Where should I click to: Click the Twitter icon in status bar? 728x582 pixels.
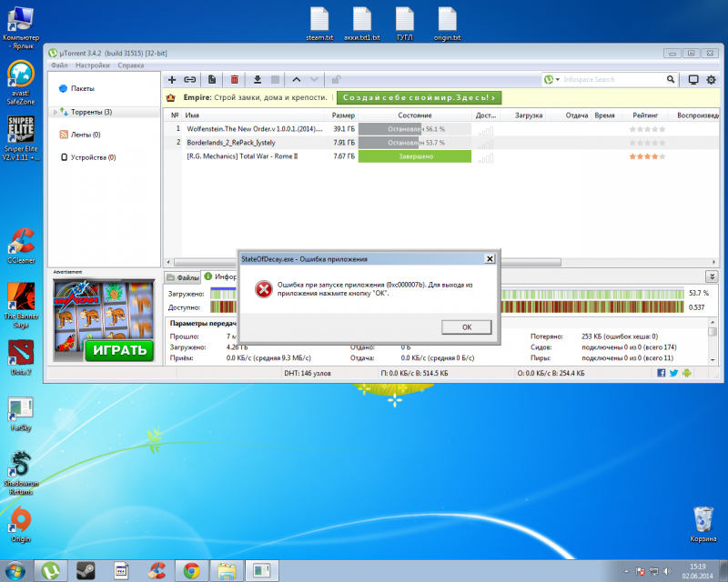click(673, 373)
